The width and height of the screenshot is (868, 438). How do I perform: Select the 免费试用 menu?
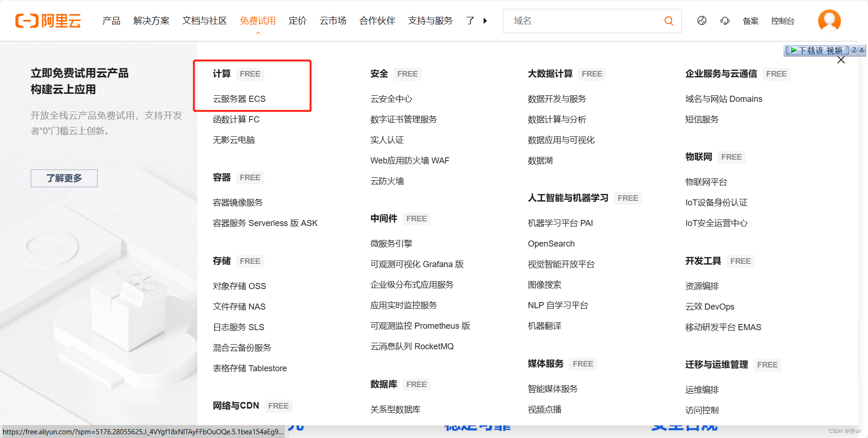pos(258,21)
